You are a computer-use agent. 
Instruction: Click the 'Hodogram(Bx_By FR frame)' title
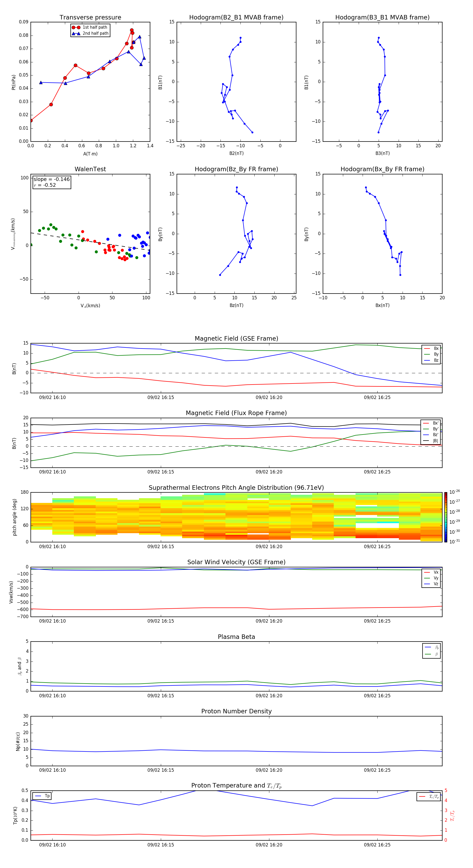click(x=382, y=169)
